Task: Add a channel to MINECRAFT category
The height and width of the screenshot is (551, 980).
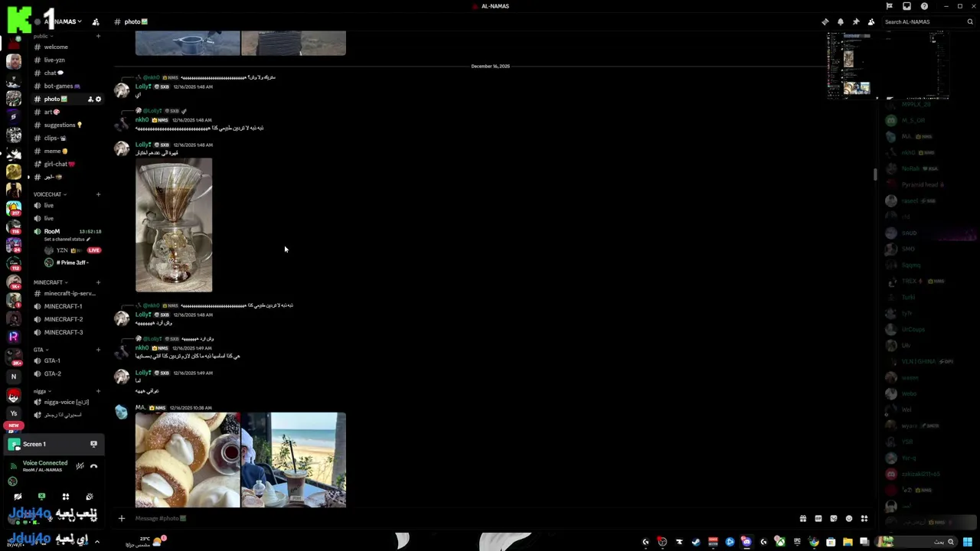Action: (98, 282)
